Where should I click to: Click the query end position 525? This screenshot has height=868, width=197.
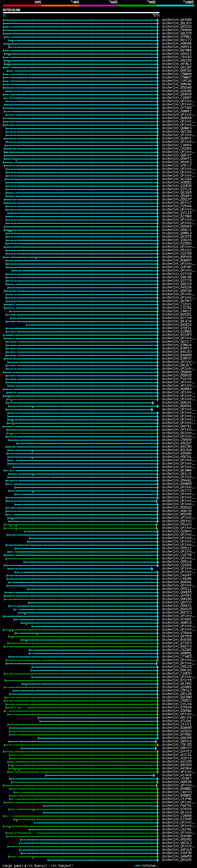point(155,15)
